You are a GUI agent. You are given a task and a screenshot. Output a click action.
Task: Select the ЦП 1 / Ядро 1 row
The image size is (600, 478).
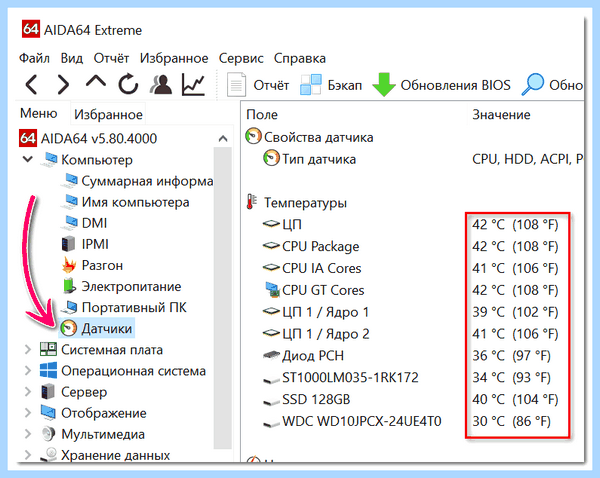[409, 312]
